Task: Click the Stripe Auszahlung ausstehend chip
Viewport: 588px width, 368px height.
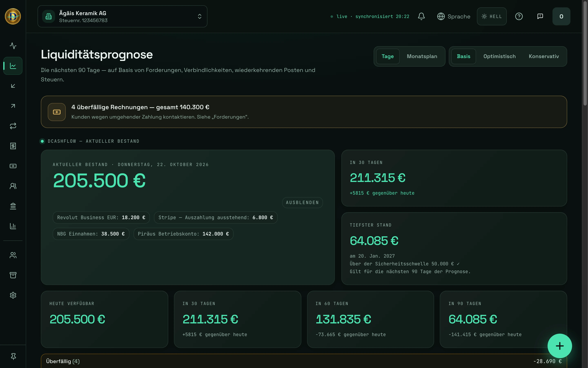Action: click(216, 217)
